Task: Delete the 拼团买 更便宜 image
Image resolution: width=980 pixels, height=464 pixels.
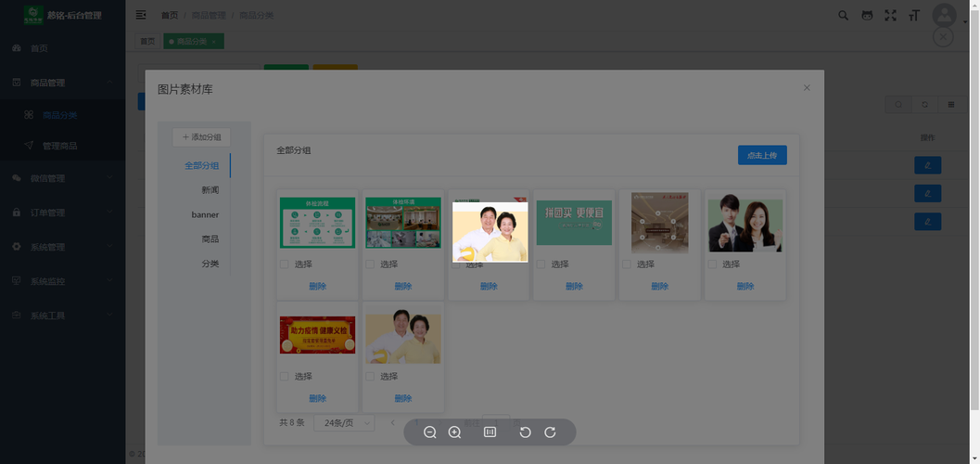Action: [575, 287]
